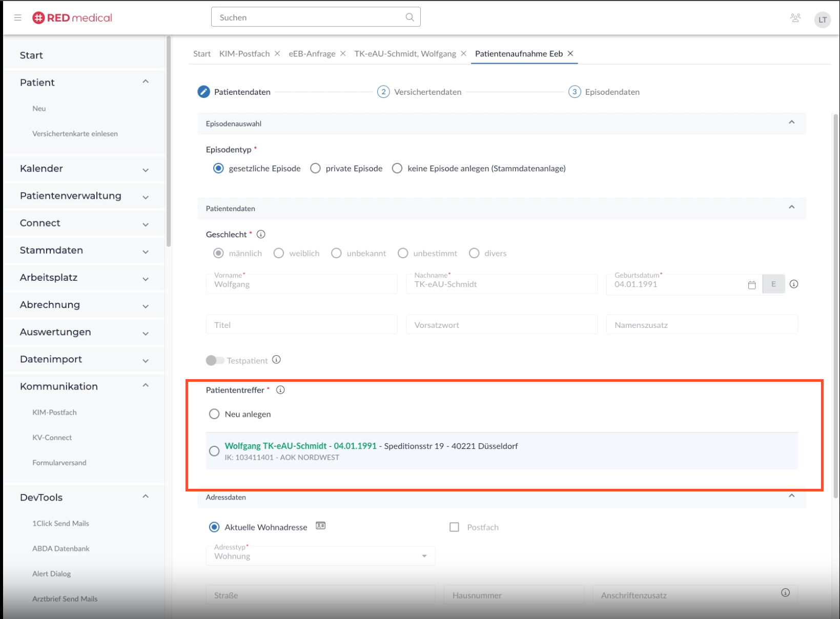Select the private Episode radio button
Image resolution: width=840 pixels, height=619 pixels.
(x=316, y=169)
